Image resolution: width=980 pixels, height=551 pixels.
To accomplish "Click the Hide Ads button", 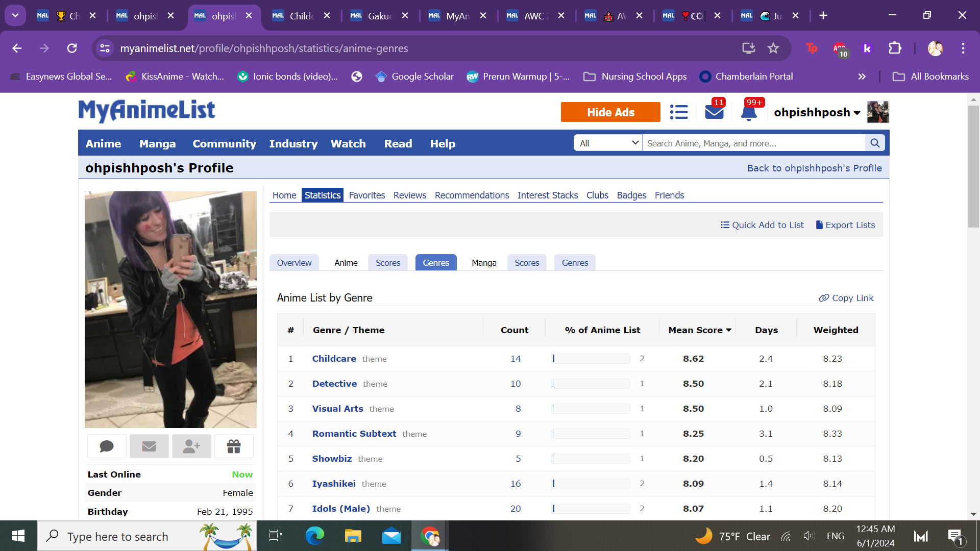I will 610,112.
